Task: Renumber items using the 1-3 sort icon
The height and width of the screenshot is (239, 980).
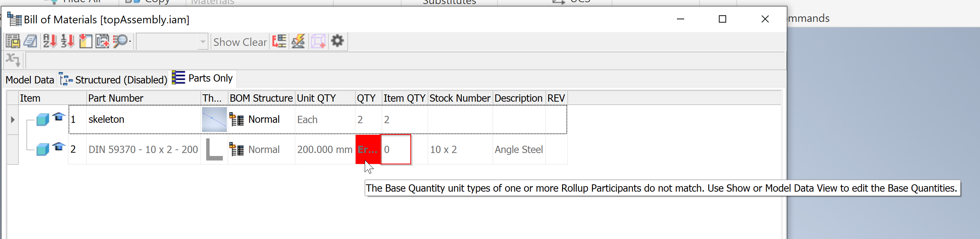Action: [67, 41]
